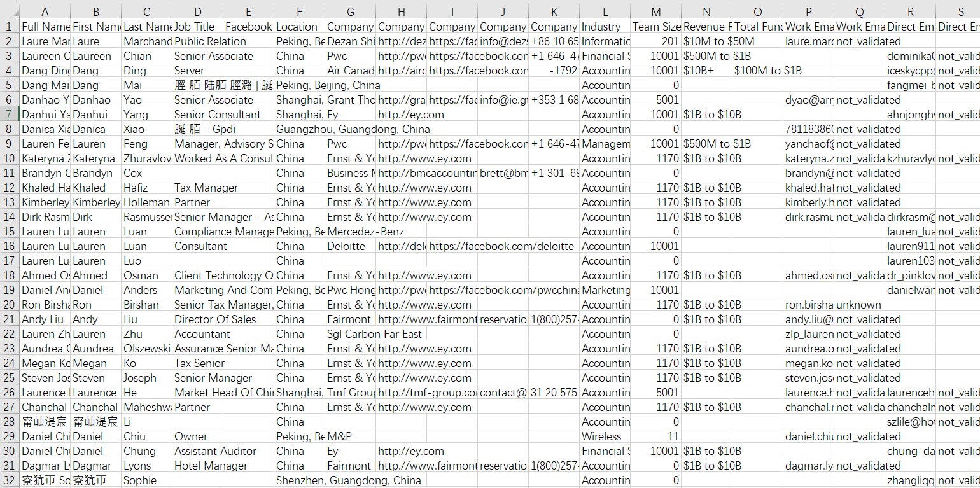Click the 'Full Name' header cell
The height and width of the screenshot is (488, 980).
point(45,27)
